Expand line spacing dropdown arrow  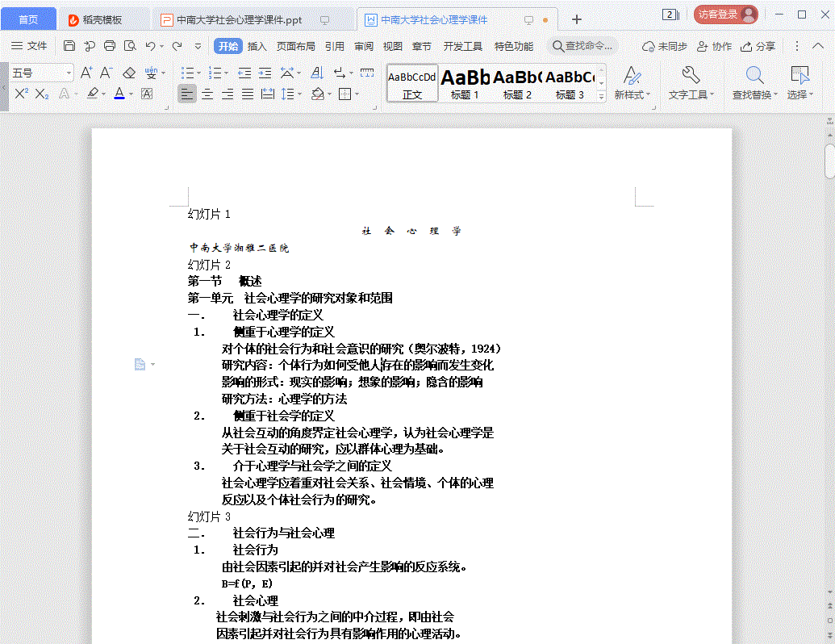(x=300, y=94)
